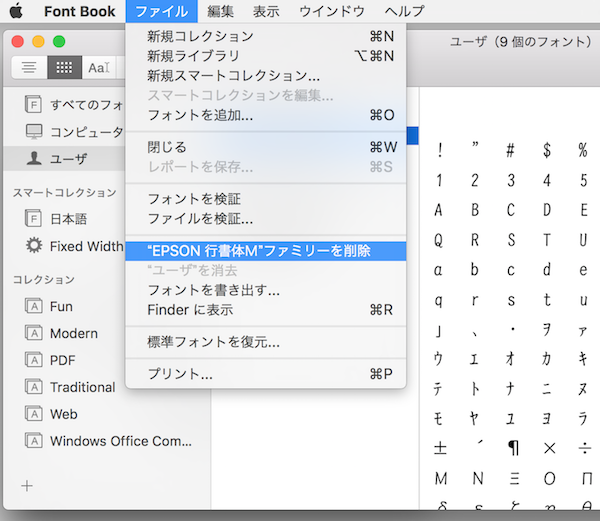Click the ÷ glyph in preview
Viewport: 600px width, 521px height.
(584, 448)
